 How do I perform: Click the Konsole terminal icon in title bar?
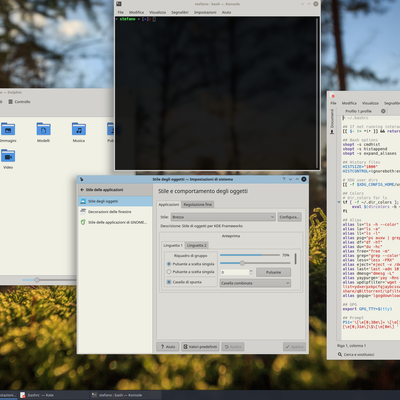(119, 4)
